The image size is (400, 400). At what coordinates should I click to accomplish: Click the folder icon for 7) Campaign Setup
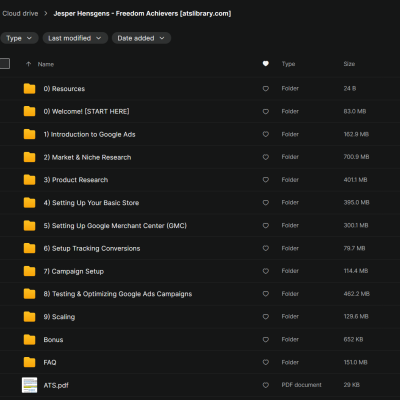coord(29,271)
